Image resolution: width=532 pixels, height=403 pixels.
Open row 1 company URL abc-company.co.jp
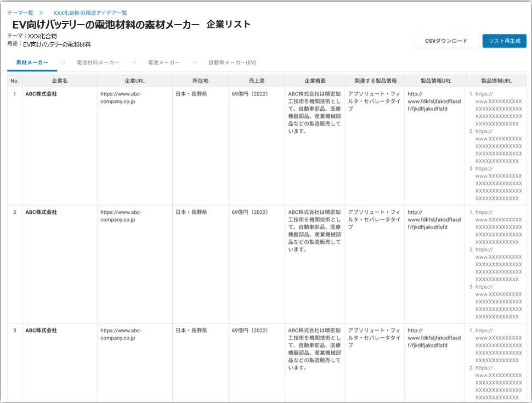coord(121,98)
